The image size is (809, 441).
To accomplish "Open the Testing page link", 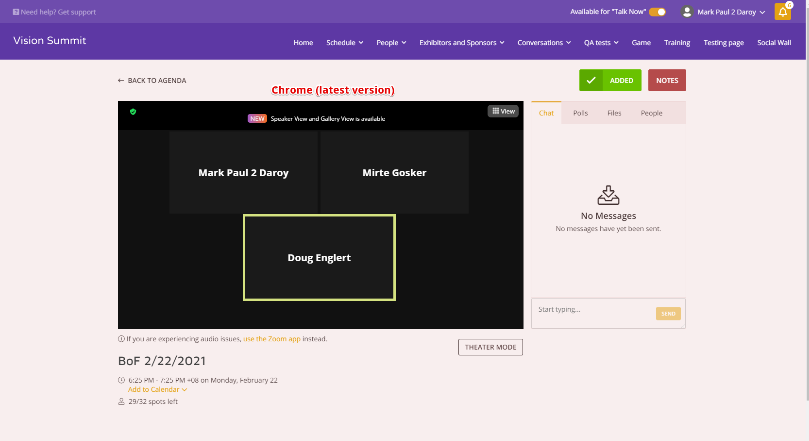I will click(723, 42).
